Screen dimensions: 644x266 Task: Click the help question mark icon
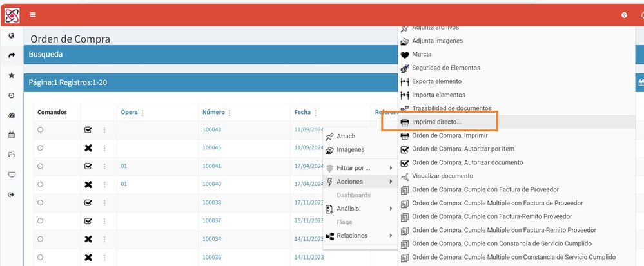click(624, 15)
